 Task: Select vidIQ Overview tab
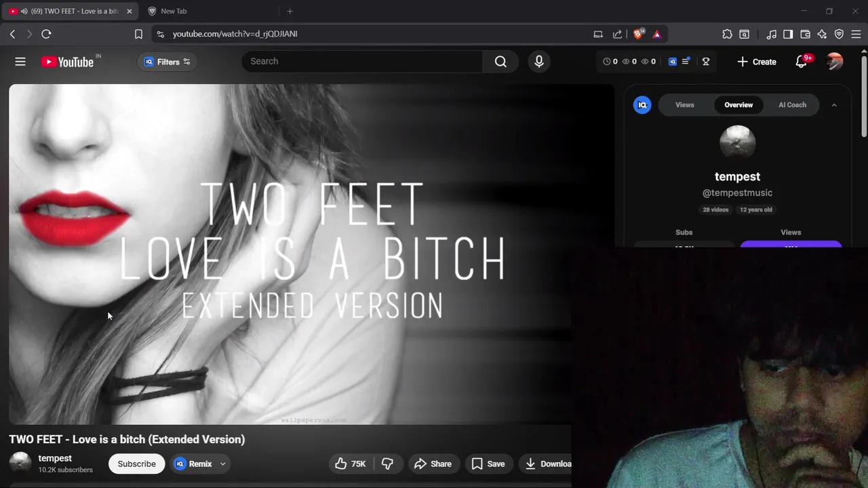tap(738, 105)
